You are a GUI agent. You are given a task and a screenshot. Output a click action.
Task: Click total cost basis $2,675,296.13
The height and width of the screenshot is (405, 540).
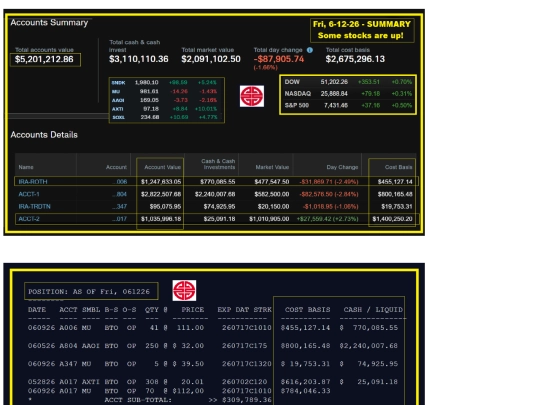(355, 59)
